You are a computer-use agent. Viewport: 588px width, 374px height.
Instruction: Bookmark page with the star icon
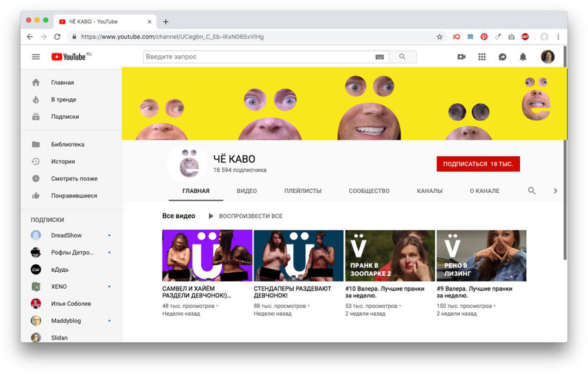tap(439, 36)
